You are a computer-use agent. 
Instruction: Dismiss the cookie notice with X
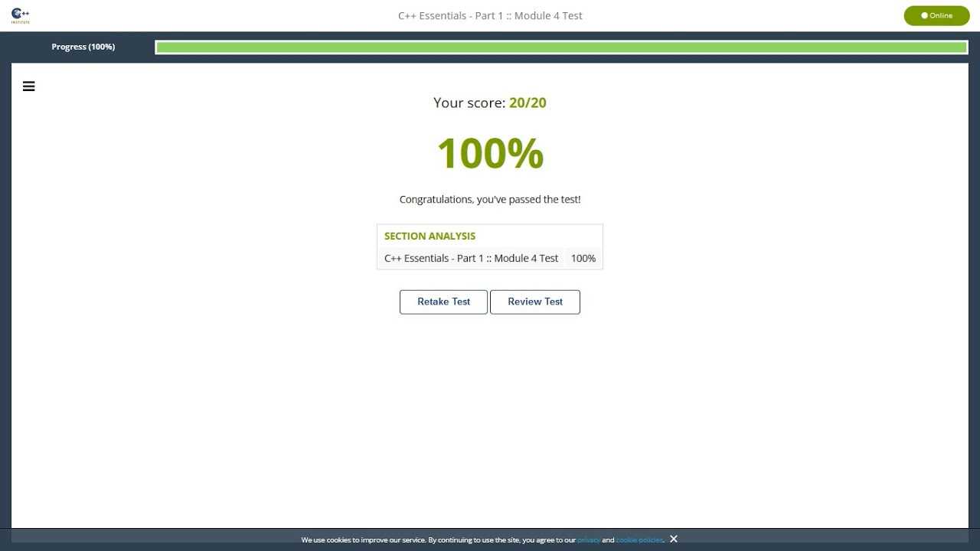pos(674,539)
